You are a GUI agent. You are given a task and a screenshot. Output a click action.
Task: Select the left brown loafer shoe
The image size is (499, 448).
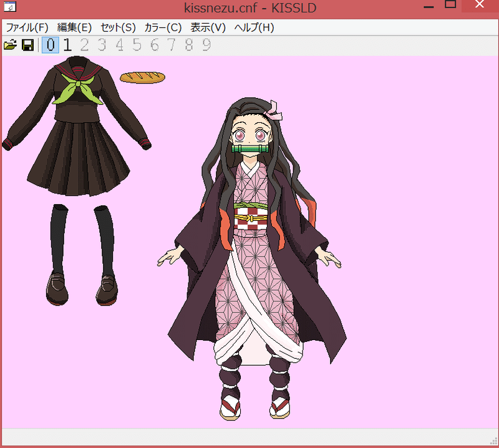point(57,288)
